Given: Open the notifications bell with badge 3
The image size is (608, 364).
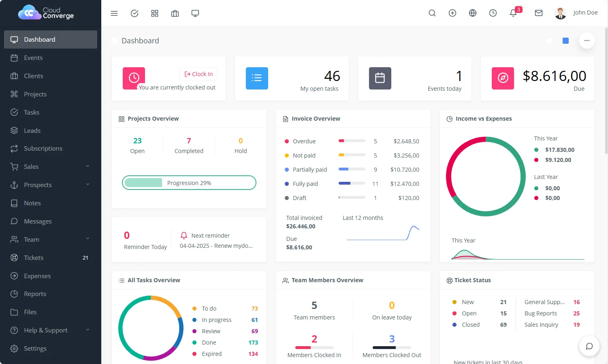Looking at the screenshot, I should tap(513, 13).
